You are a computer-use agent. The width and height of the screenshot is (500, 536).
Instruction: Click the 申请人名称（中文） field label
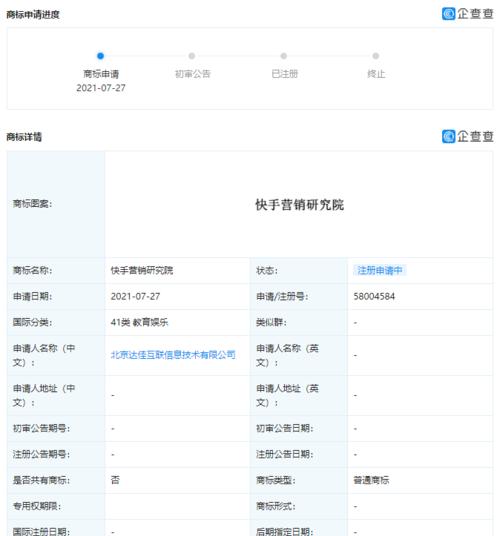click(x=44, y=355)
